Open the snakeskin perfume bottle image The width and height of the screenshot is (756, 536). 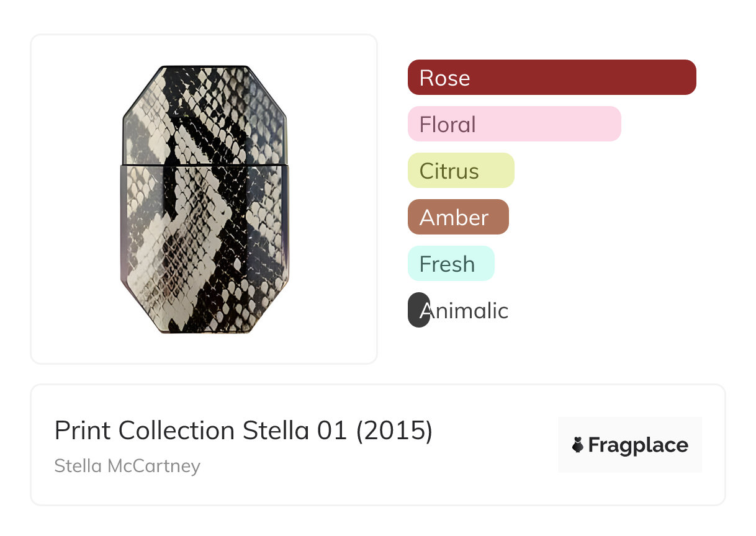tap(204, 199)
